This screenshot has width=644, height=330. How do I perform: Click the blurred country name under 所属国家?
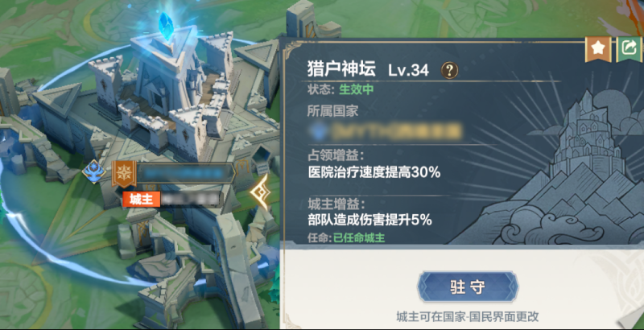point(396,132)
